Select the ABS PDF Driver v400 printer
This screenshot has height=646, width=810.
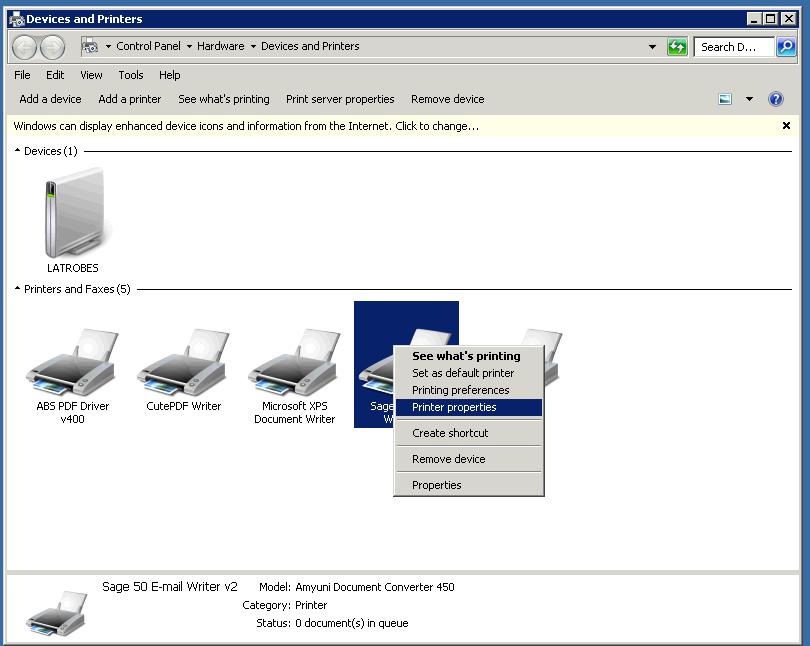coord(70,360)
